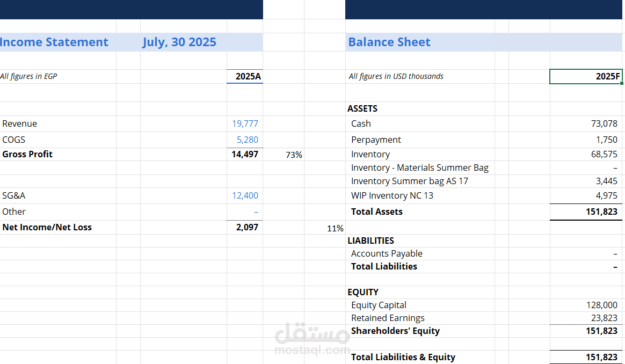The height and width of the screenshot is (364, 625).
Task: Select WIP Inventory NC 13 value 4,975
Action: click(x=586, y=195)
